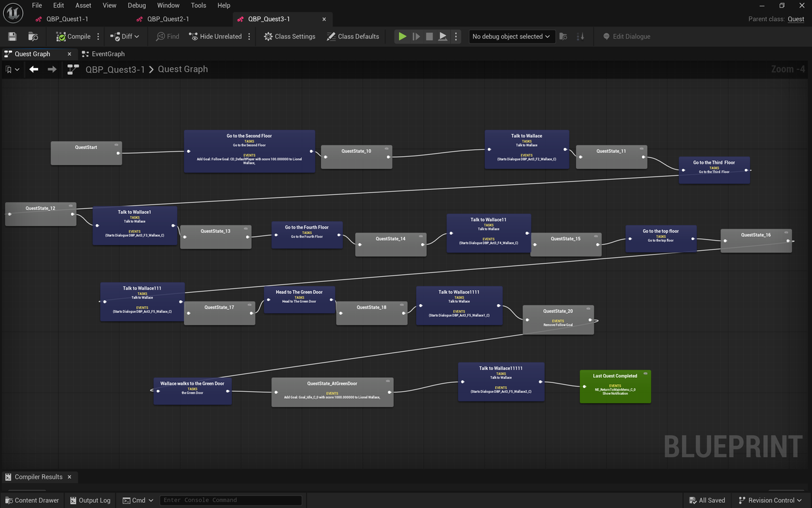The height and width of the screenshot is (508, 812).
Task: Toggle Hide Unrelated nodes
Action: point(216,37)
